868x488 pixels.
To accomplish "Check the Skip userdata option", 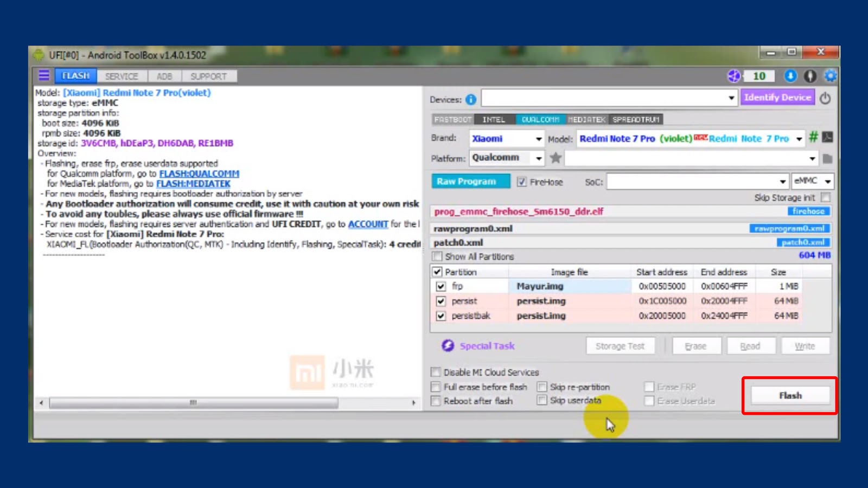I will [x=541, y=400].
